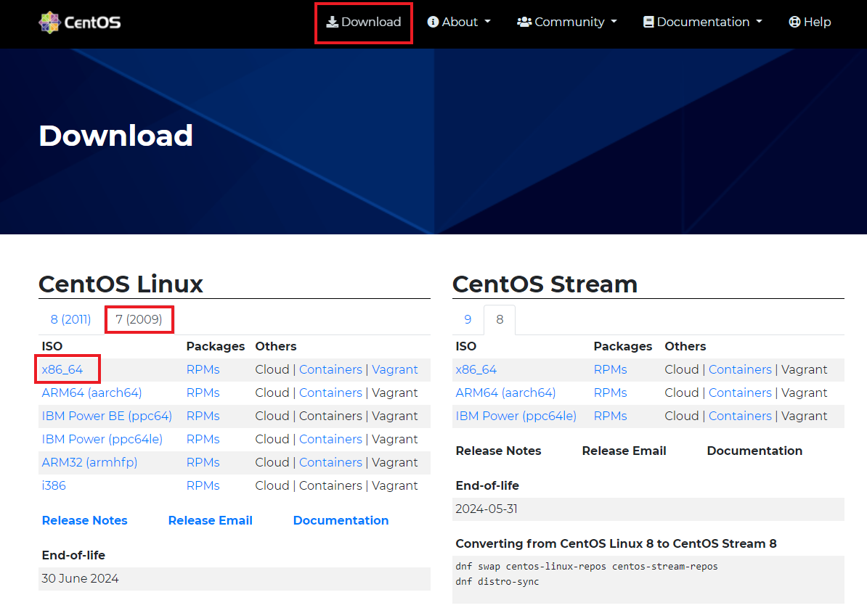Click the info icon beside About
The height and width of the screenshot is (616, 867).
(433, 22)
